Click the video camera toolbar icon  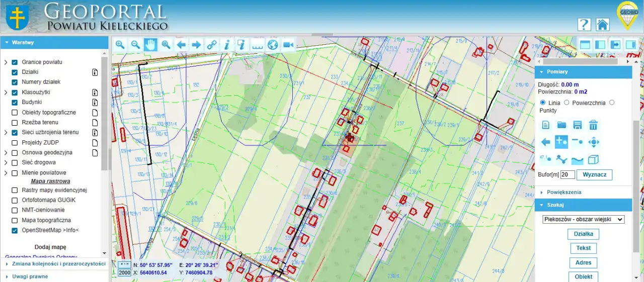(x=288, y=44)
